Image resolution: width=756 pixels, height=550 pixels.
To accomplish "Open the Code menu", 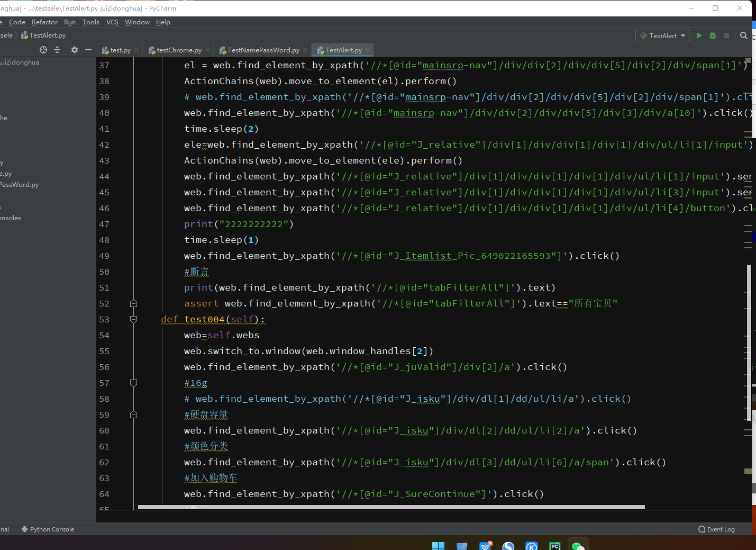I will [x=17, y=22].
